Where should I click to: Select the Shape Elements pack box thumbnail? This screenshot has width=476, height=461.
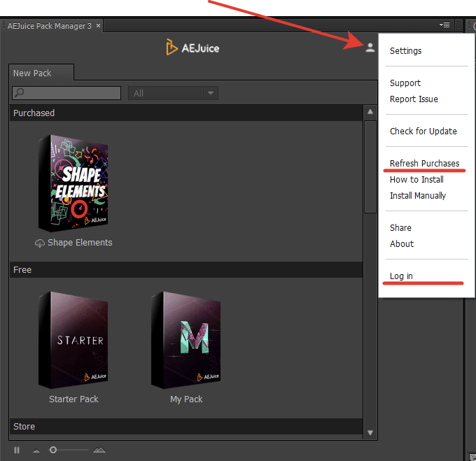(73, 183)
